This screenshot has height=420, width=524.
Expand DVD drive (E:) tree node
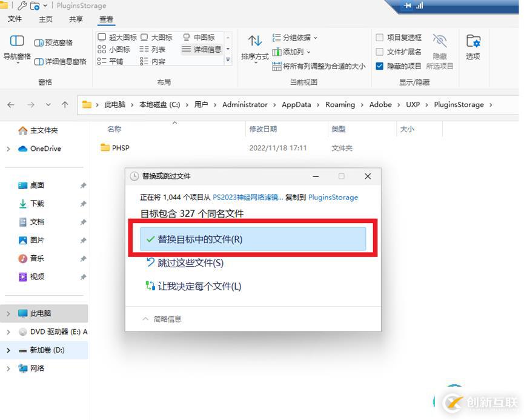click(8, 332)
